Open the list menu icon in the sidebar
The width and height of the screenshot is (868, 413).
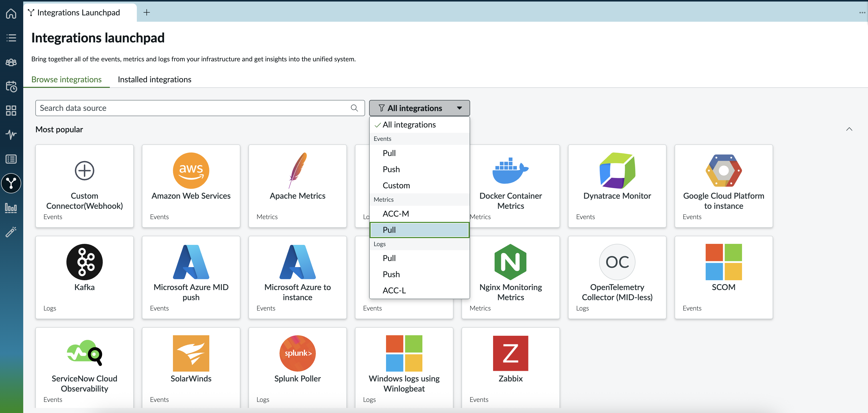11,38
